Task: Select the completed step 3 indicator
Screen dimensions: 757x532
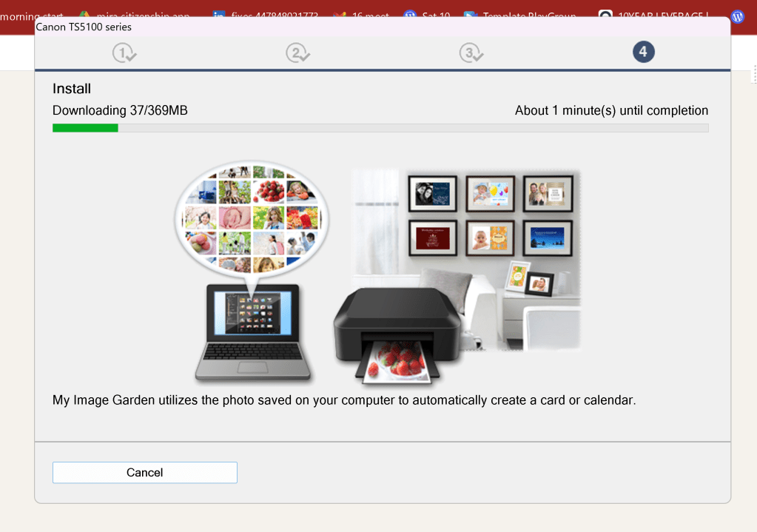Action: tap(471, 53)
